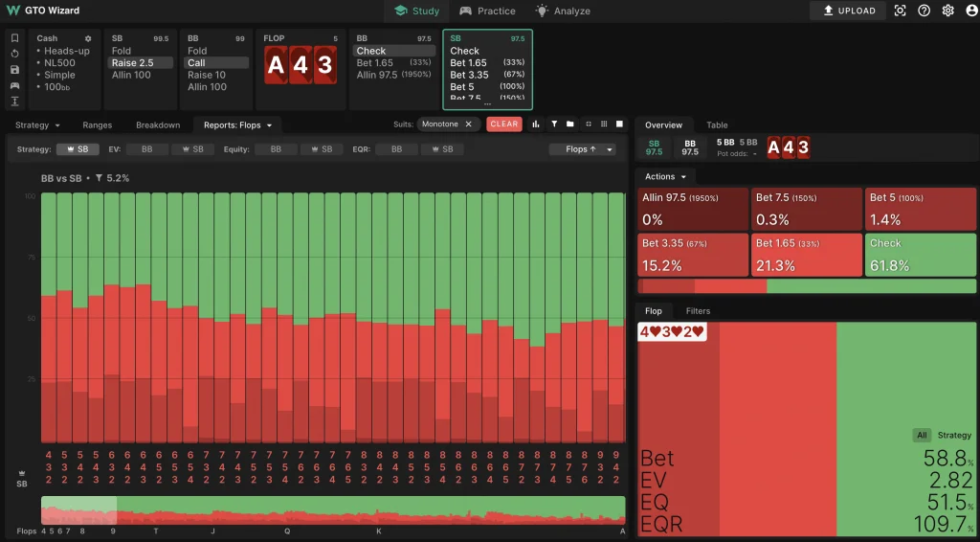
Task: Click the UPLOAD button
Action: point(848,11)
